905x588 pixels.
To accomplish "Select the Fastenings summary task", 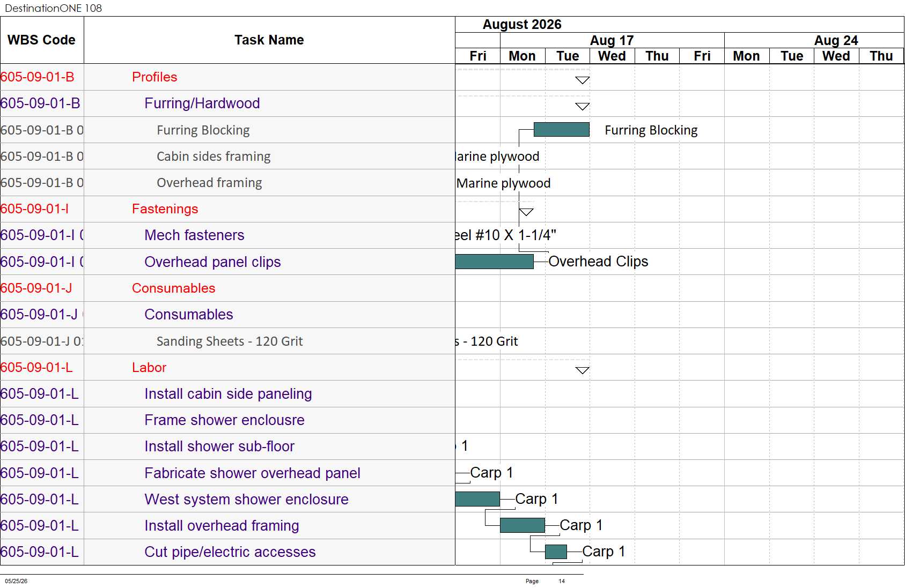I will 165,209.
